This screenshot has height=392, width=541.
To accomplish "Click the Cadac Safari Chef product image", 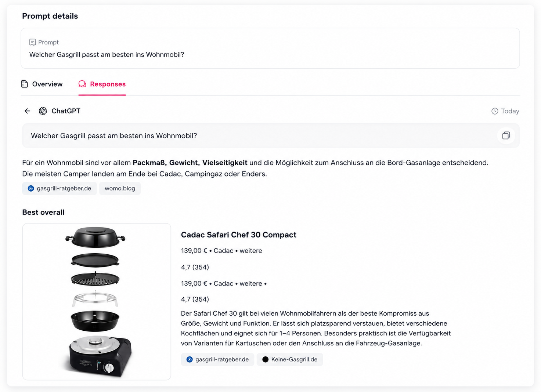I will coord(97,301).
